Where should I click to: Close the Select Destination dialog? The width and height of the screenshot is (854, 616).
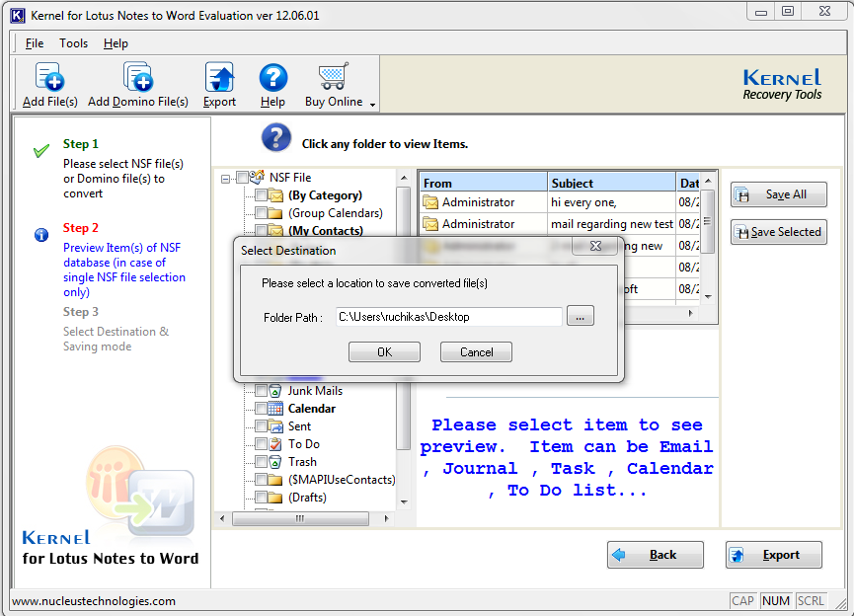(596, 246)
